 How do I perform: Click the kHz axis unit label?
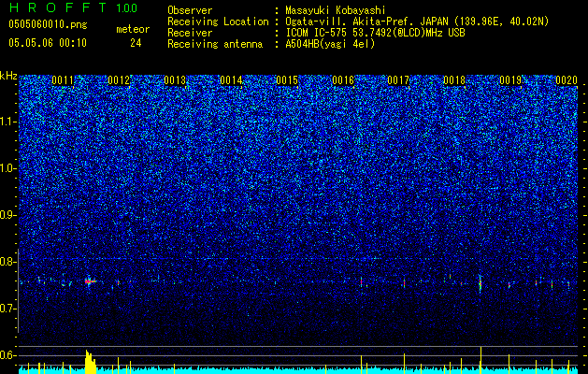(8, 76)
